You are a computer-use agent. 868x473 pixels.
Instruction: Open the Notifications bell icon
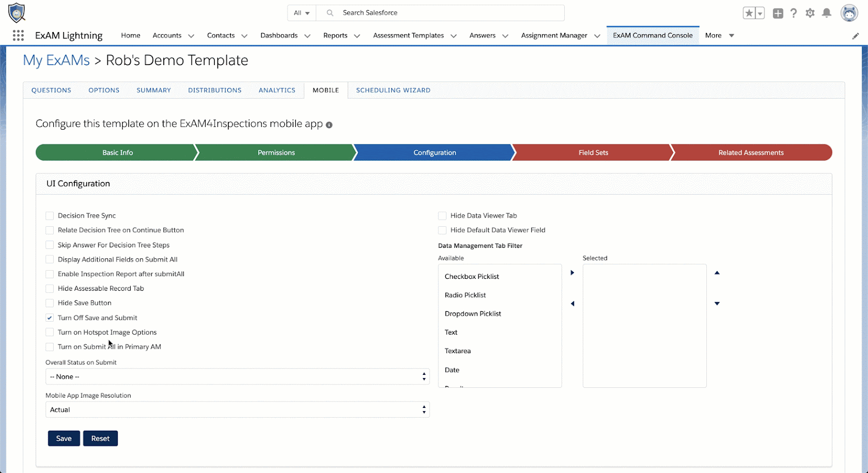tap(827, 13)
